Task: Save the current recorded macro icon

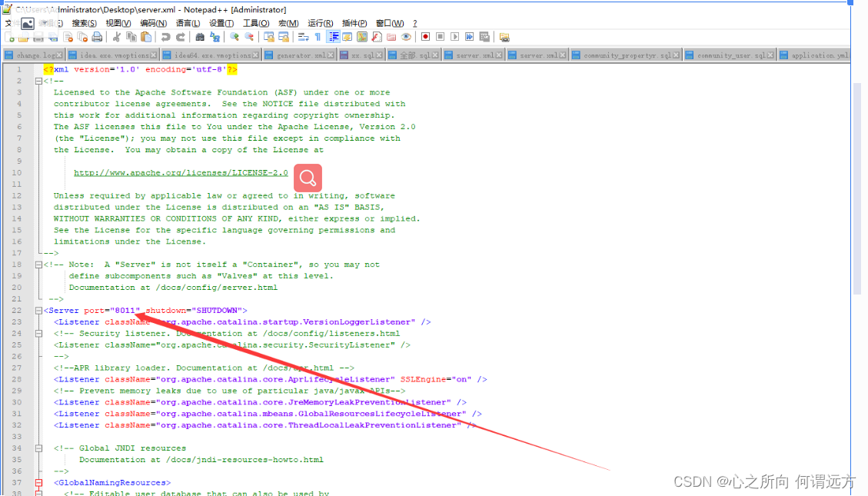Action: click(484, 37)
